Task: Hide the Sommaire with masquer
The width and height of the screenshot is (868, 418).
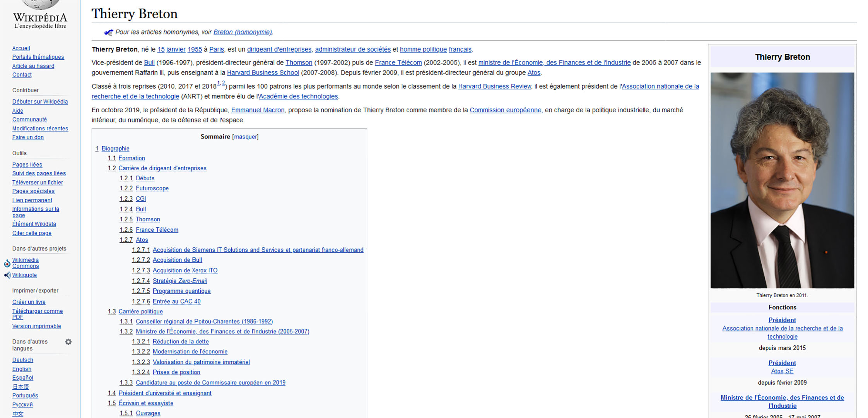Action: click(x=245, y=137)
